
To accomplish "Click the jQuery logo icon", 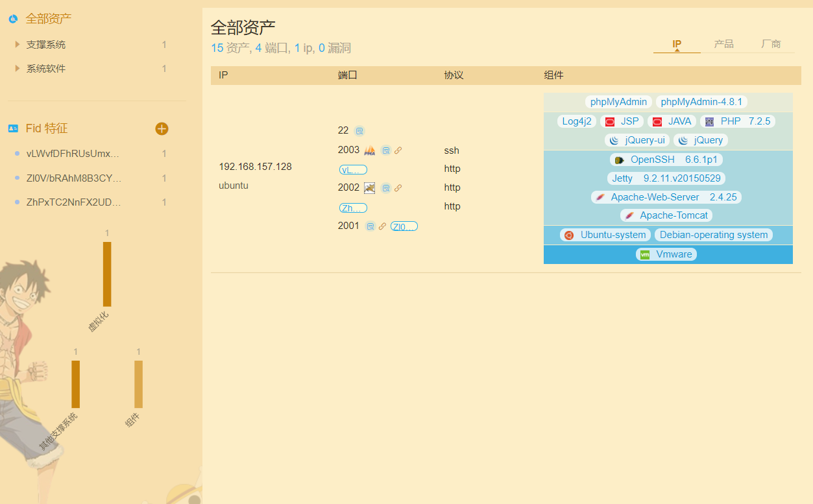I will coord(683,140).
